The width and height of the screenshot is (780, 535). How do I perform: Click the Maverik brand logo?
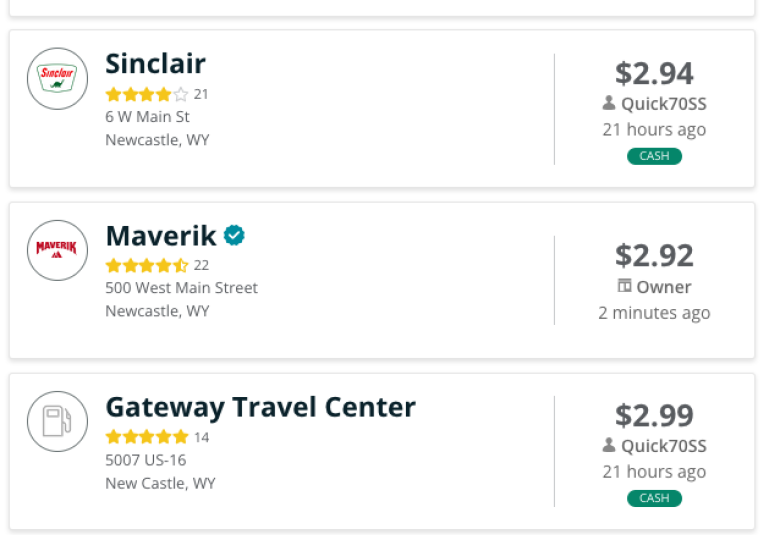[57, 250]
